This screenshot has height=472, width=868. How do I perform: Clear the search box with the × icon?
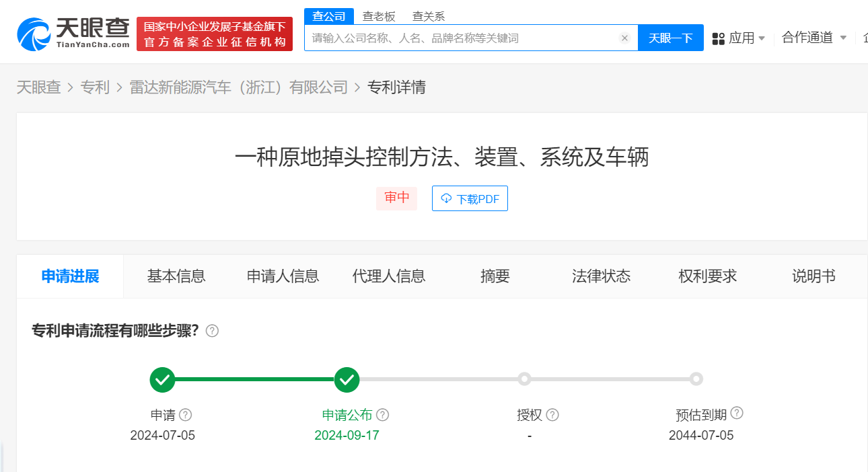tap(624, 38)
